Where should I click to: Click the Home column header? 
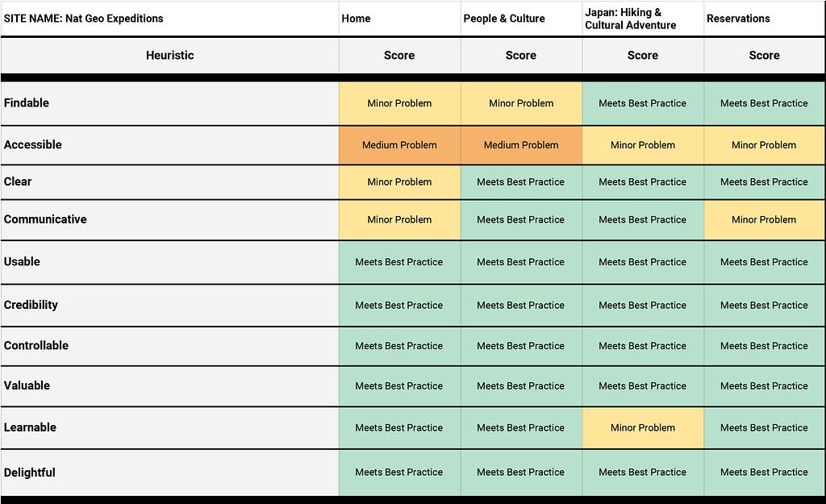click(399, 19)
